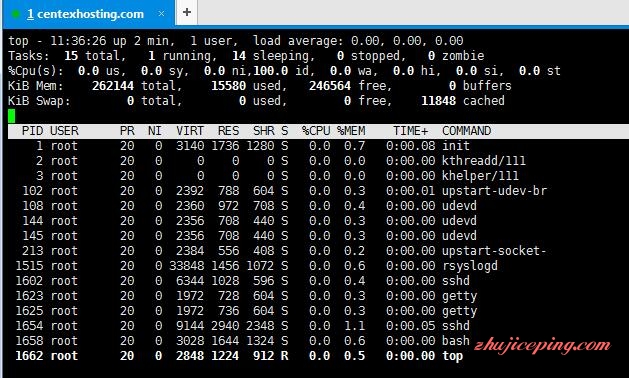Click the TIME+ column header

coord(410,131)
